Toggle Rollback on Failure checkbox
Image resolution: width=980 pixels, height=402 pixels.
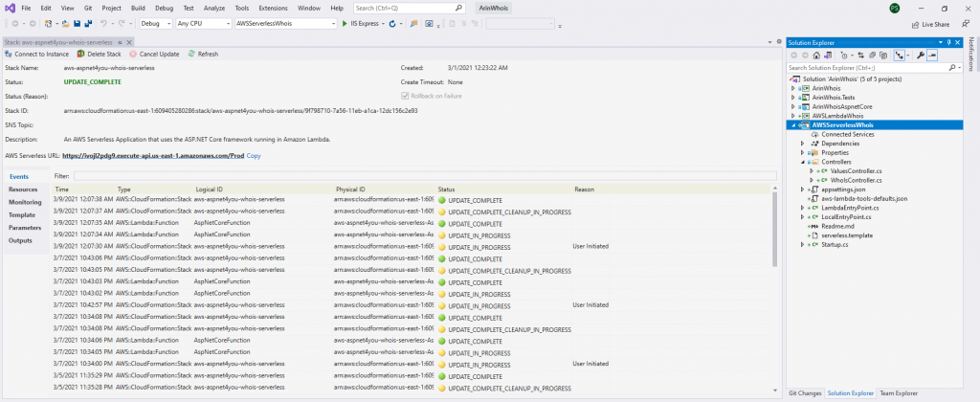405,96
